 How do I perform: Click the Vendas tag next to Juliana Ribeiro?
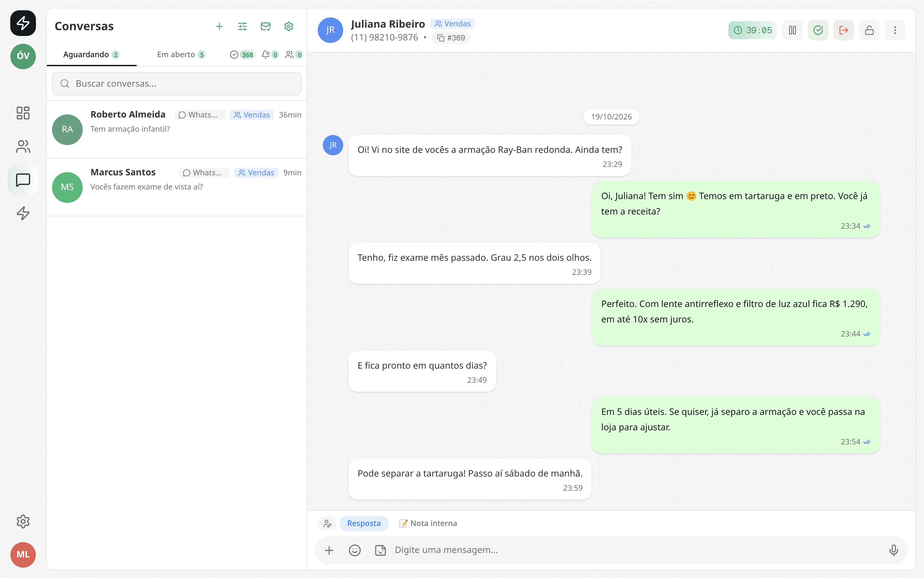[x=452, y=24]
